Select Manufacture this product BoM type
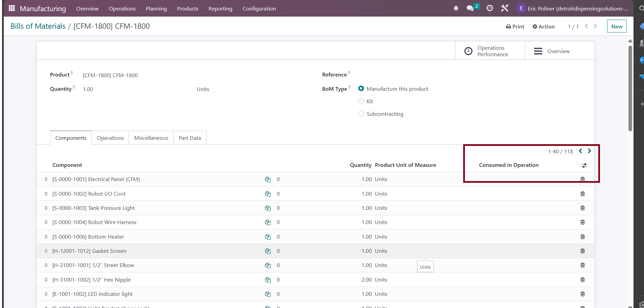This screenshot has height=308, width=644. pyautogui.click(x=361, y=88)
